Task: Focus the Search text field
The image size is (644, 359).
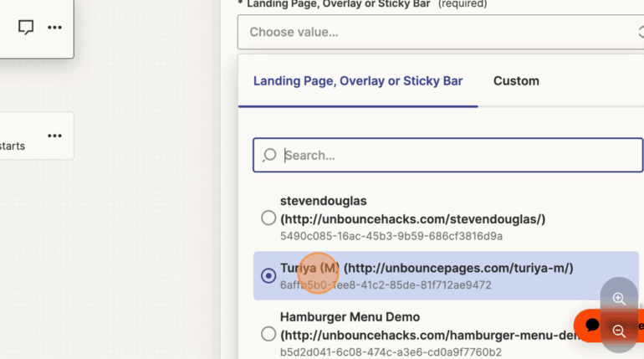Action: (456, 155)
